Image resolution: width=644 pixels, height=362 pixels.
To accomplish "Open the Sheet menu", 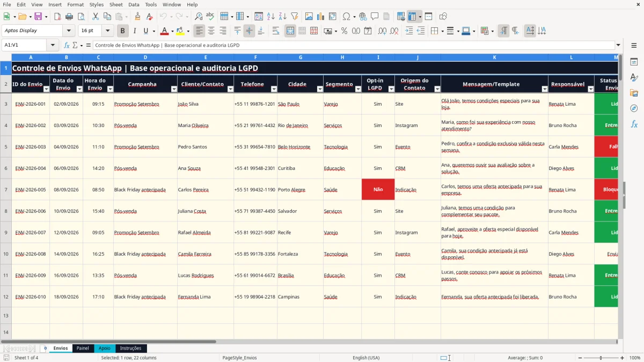I will click(x=116, y=4).
